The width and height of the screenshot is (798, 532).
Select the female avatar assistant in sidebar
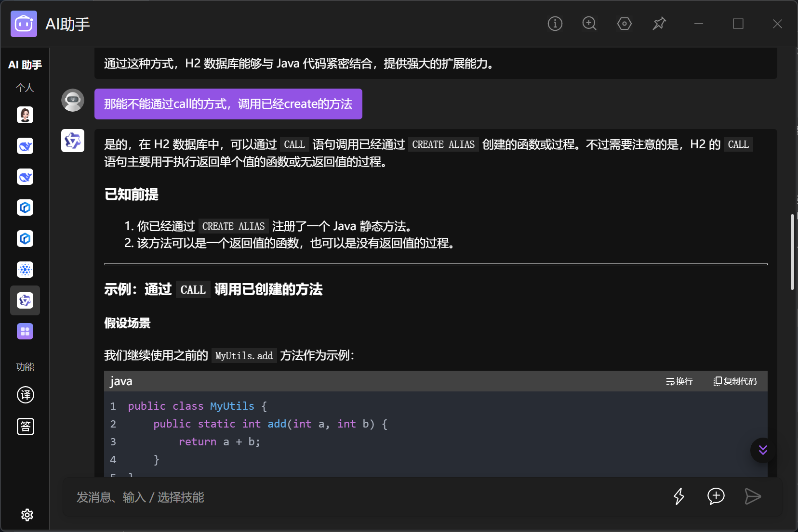pos(25,115)
